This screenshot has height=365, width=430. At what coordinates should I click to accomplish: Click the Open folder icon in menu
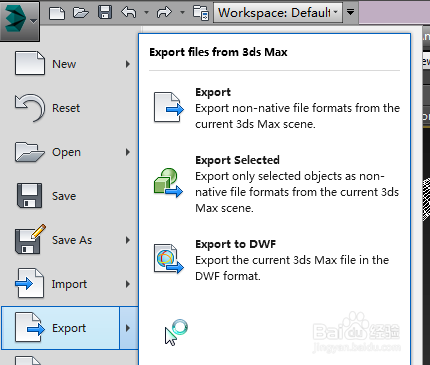pyautogui.click(x=30, y=152)
